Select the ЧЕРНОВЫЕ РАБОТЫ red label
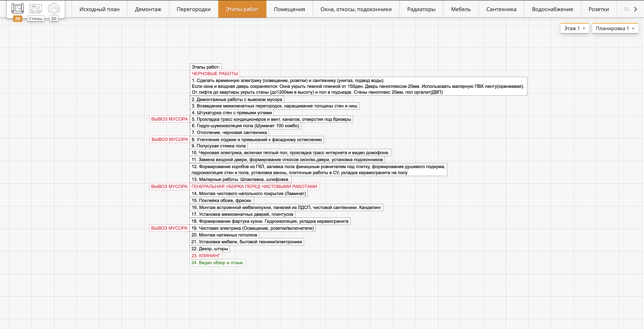 (214, 73)
